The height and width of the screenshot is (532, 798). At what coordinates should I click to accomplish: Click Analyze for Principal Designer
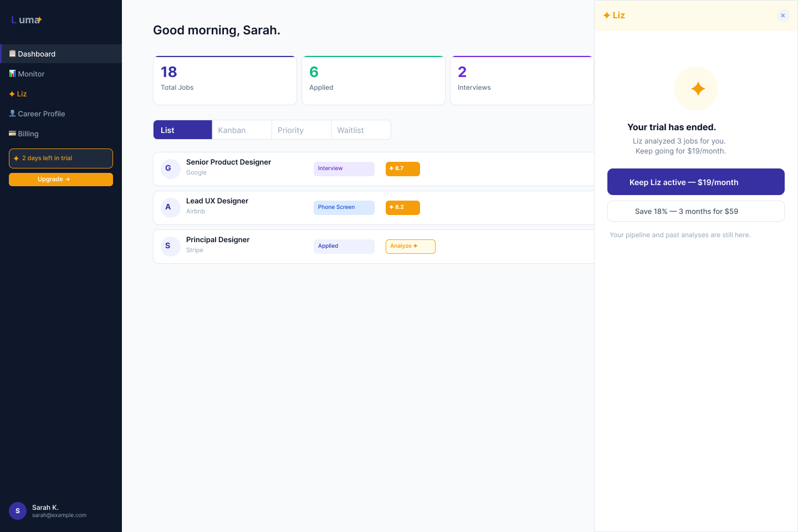point(411,247)
